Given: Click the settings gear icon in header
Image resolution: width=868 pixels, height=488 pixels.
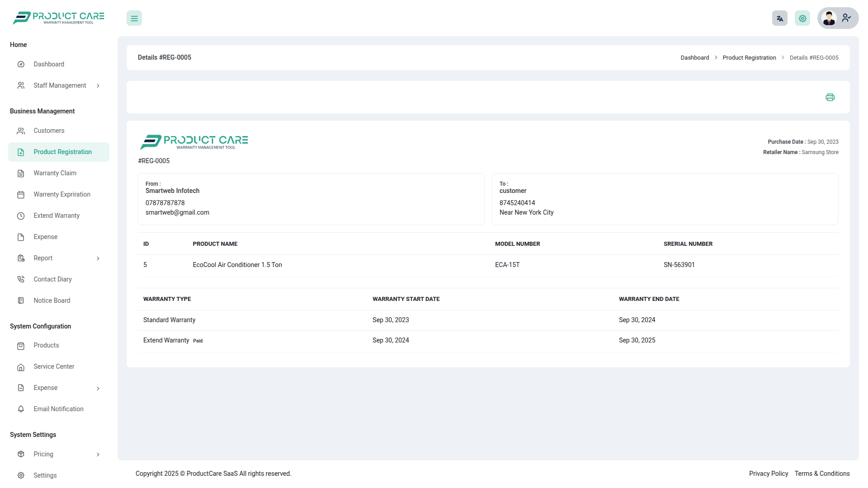Looking at the screenshot, I should click(802, 19).
